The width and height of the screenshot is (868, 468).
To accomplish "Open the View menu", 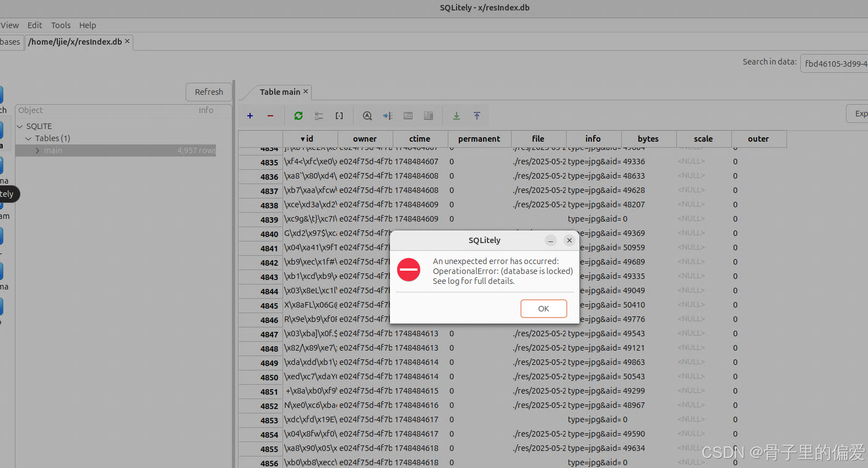I will tap(9, 25).
